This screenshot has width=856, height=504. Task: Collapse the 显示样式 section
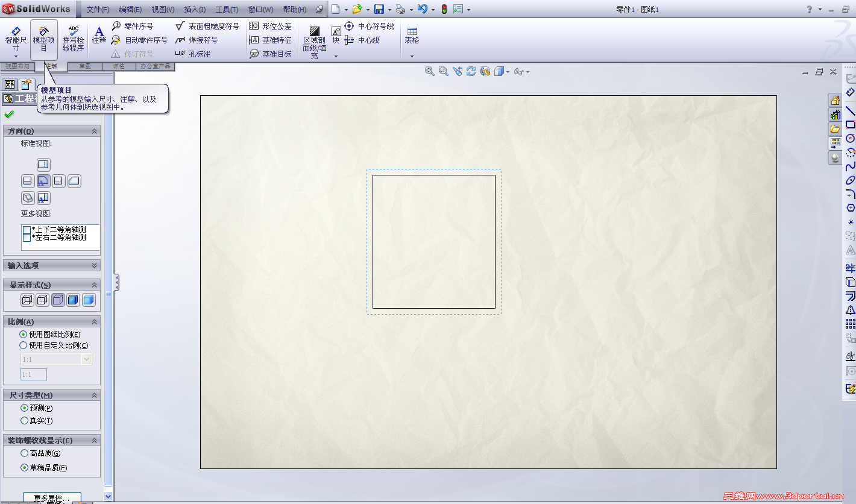coord(95,285)
